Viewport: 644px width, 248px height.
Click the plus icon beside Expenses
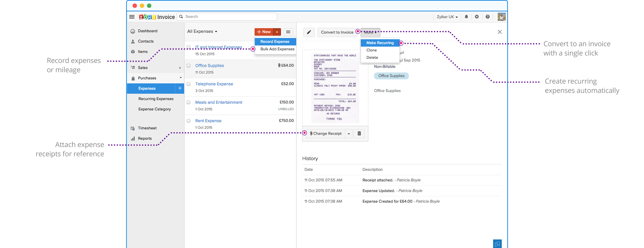coord(180,88)
